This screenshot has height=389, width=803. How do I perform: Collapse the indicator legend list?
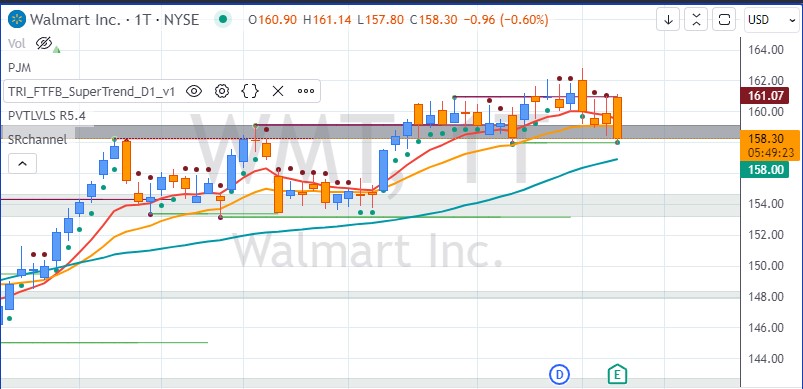point(23,164)
